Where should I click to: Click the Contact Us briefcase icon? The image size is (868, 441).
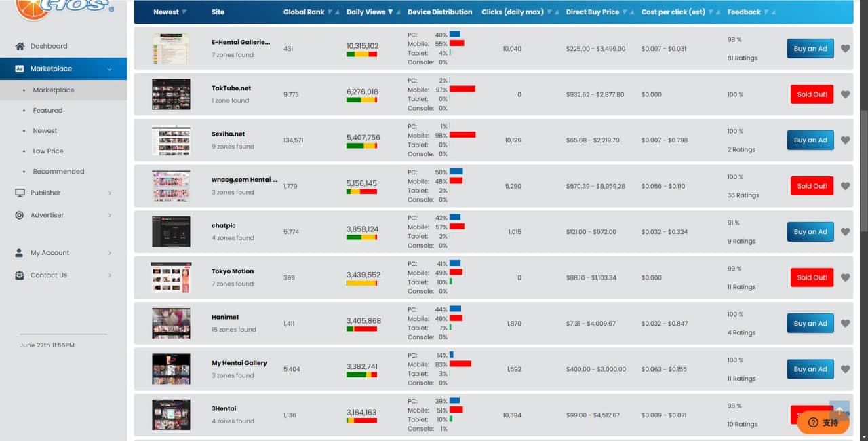click(20, 275)
